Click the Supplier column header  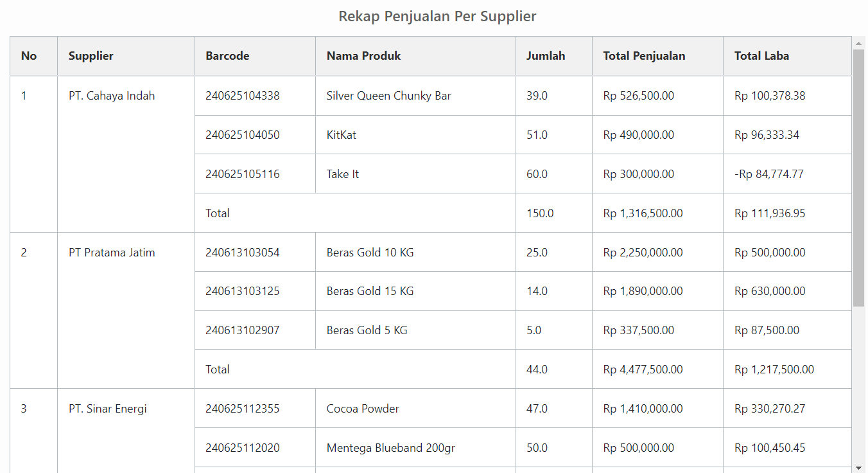91,56
